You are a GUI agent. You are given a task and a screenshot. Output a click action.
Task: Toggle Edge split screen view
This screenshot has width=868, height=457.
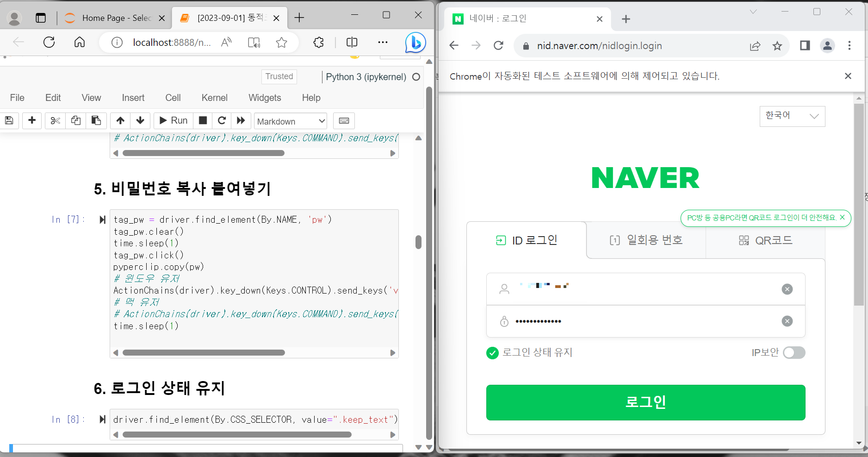[x=352, y=43]
